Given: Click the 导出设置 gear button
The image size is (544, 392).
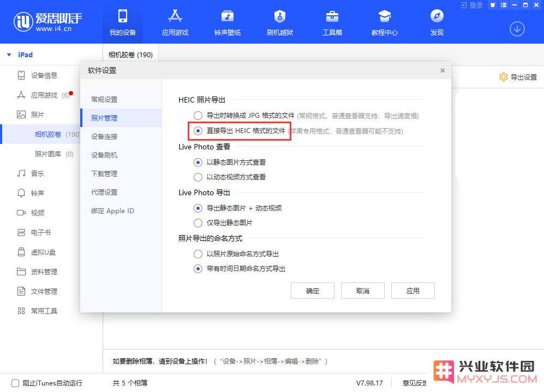Looking at the screenshot, I should [x=518, y=77].
